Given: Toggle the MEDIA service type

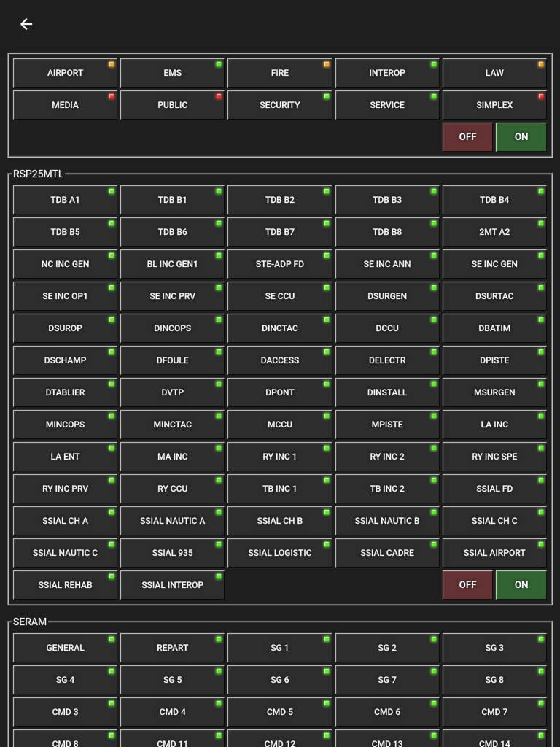Looking at the screenshot, I should 65,105.
